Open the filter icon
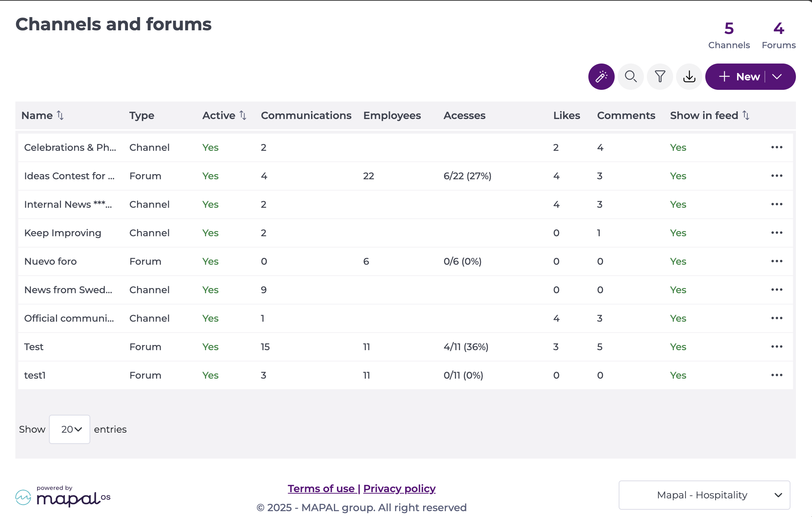This screenshot has width=812, height=517. tap(660, 76)
